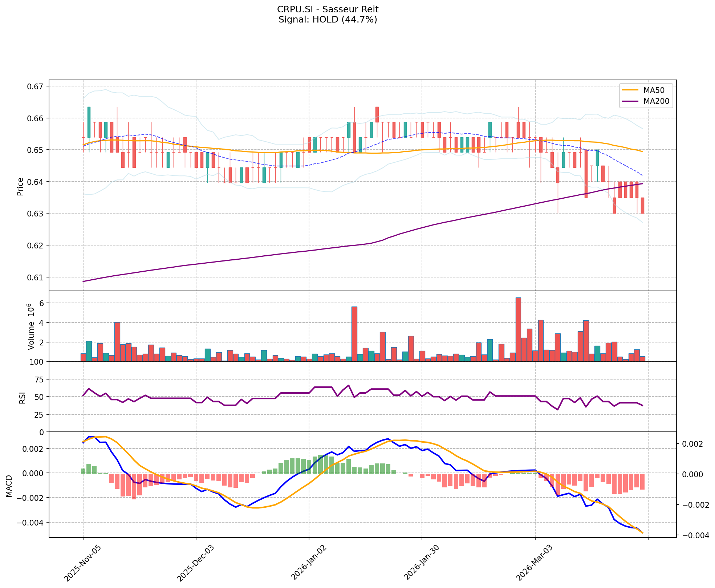Click the chart title CRPU.SI - Sasseur Reit
This screenshot has width=715, height=588.
328,9
